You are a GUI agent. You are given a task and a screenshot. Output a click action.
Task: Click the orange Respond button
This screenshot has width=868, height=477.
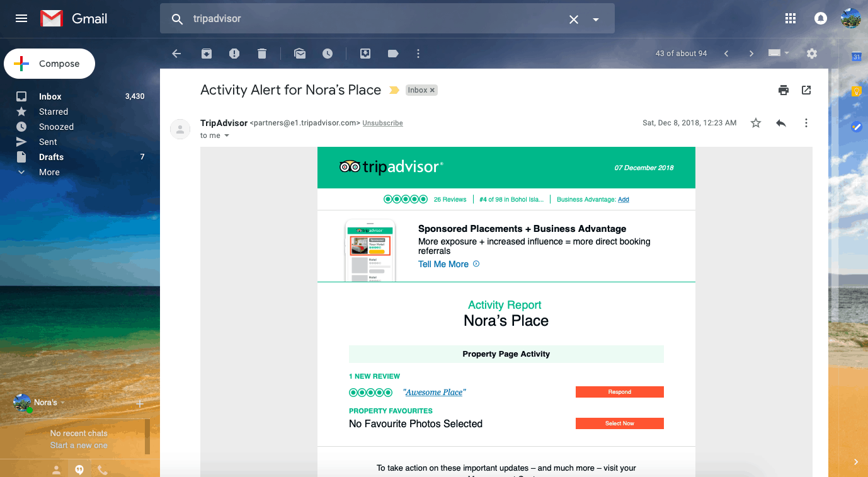(620, 392)
